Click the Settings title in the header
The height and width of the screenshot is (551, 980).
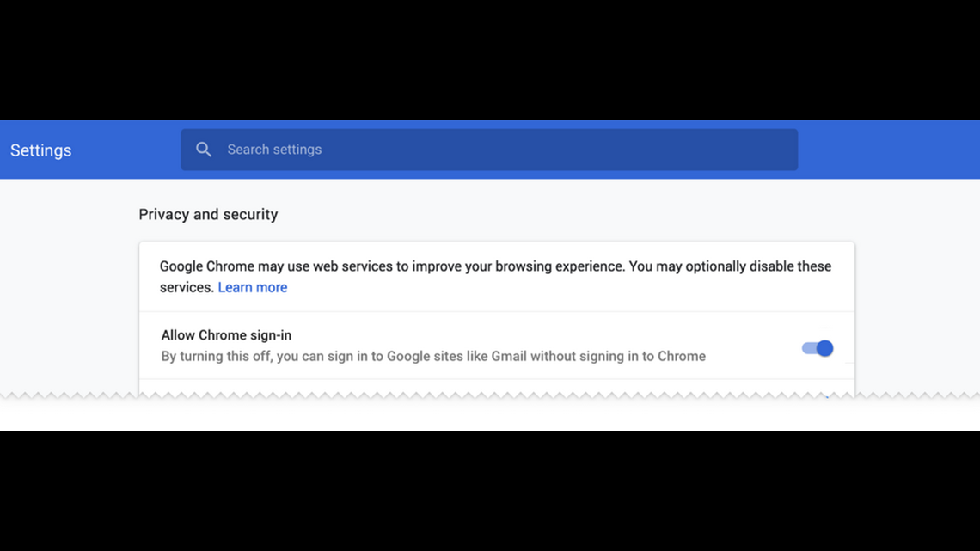click(x=41, y=150)
